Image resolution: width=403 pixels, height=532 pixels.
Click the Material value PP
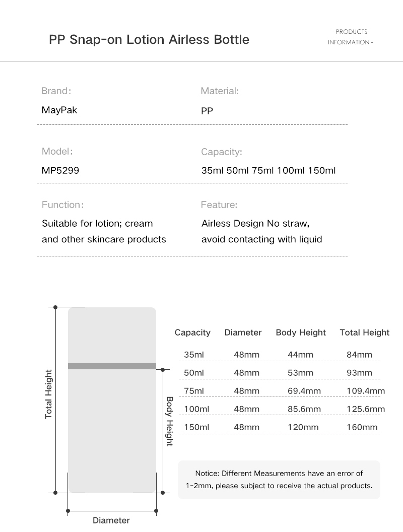(207, 111)
